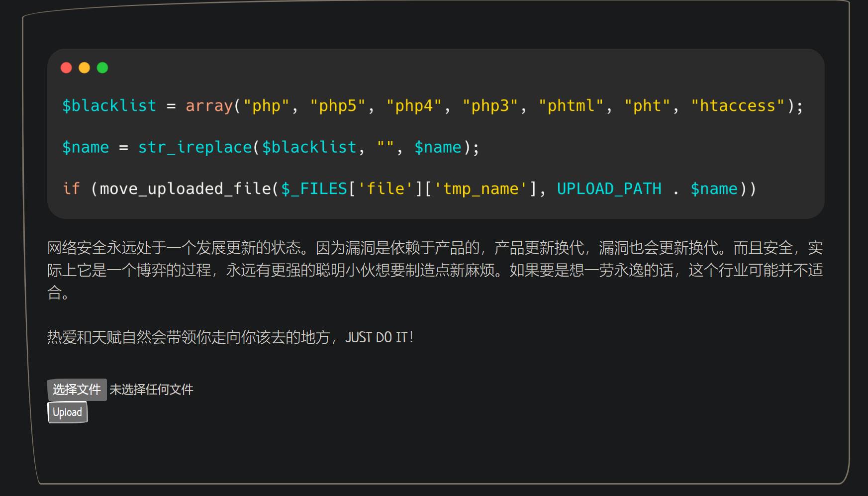This screenshot has height=496, width=868.
Task: Click the 未选择任何文件 file status text
Action: click(152, 390)
